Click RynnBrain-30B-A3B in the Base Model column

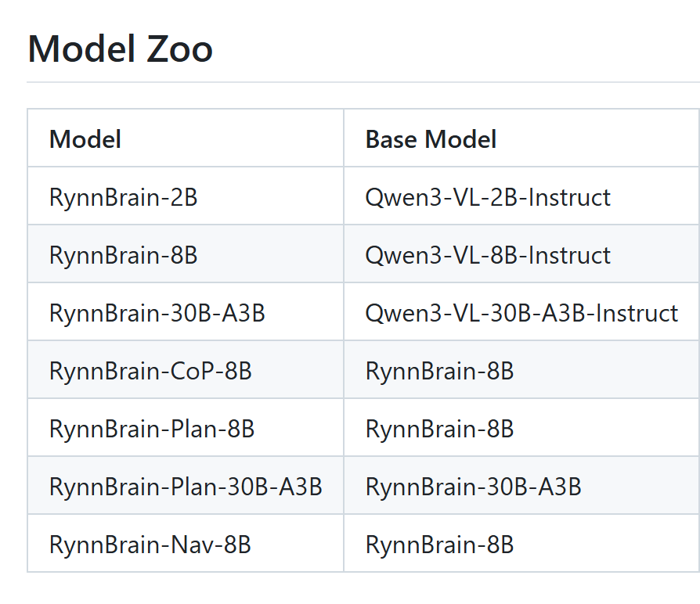[x=473, y=487]
